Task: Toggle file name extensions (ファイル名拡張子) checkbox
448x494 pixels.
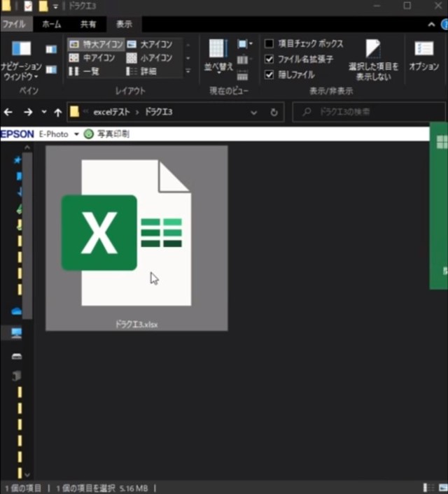Action: pos(269,59)
